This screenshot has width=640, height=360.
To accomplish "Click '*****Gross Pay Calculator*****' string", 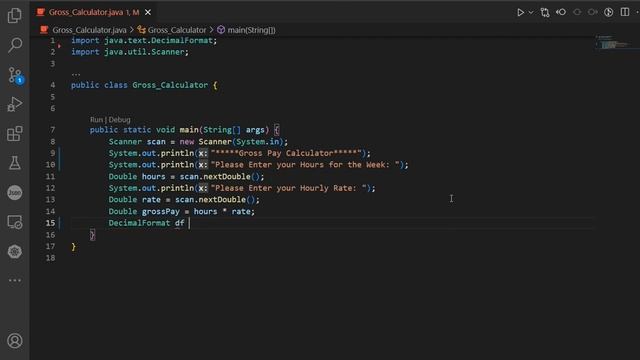I will tap(286, 153).
